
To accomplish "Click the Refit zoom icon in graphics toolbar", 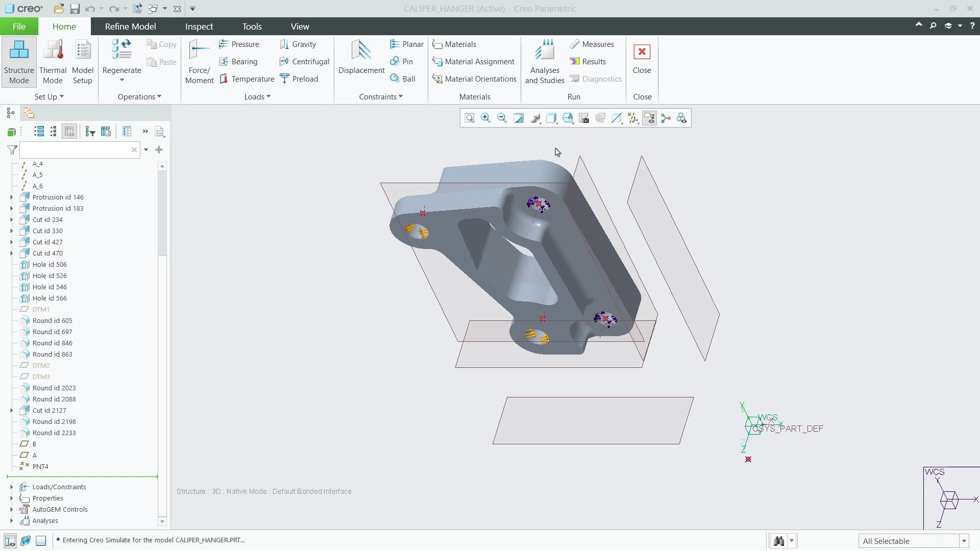I will click(470, 118).
